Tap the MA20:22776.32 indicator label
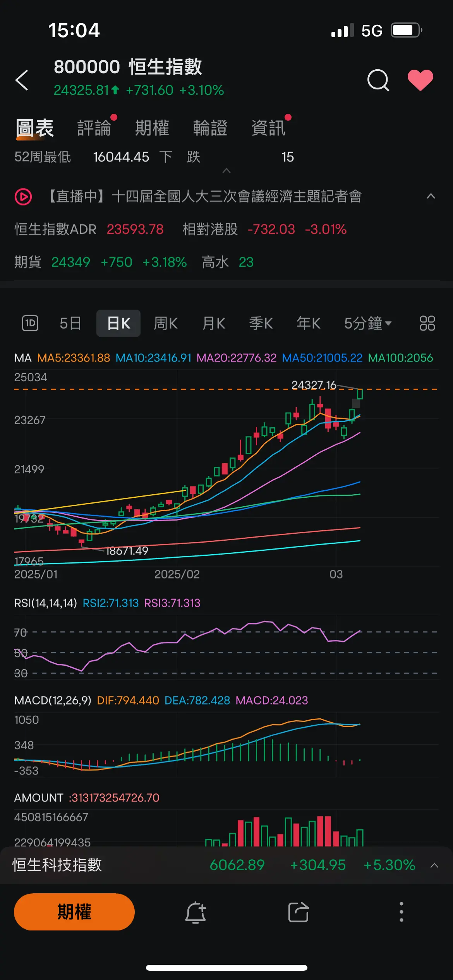Image resolution: width=453 pixels, height=980 pixels. pos(237,358)
